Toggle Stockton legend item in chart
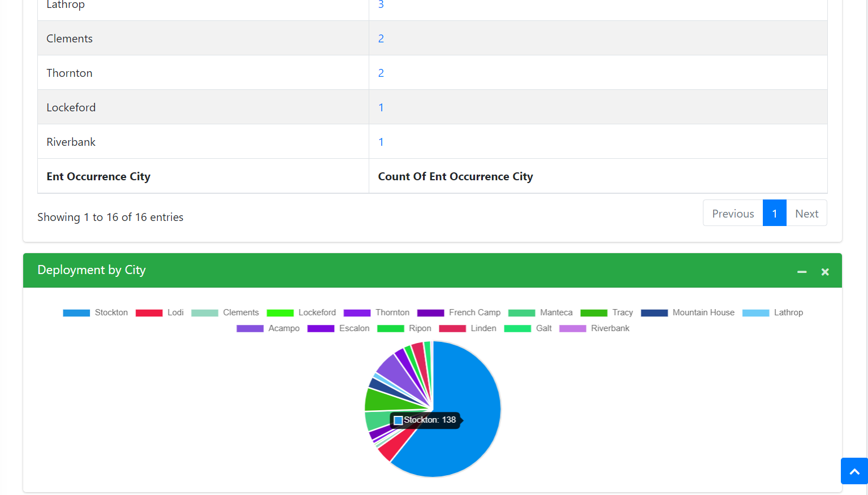868x495 pixels. 96,312
